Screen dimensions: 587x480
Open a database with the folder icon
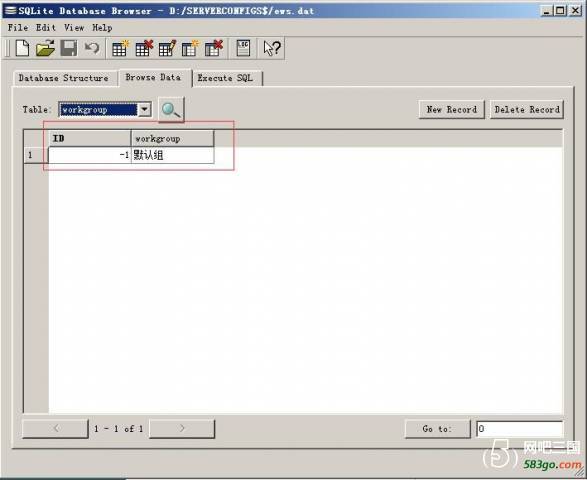(x=45, y=48)
